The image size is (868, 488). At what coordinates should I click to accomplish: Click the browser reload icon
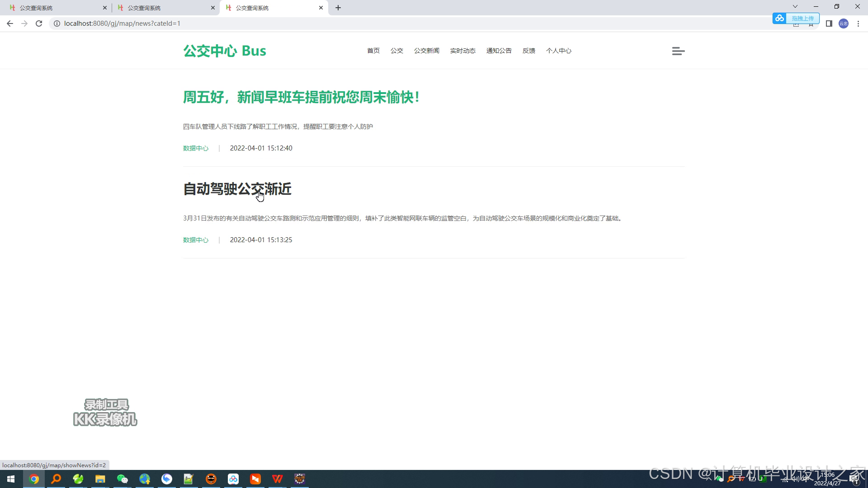pos(39,23)
